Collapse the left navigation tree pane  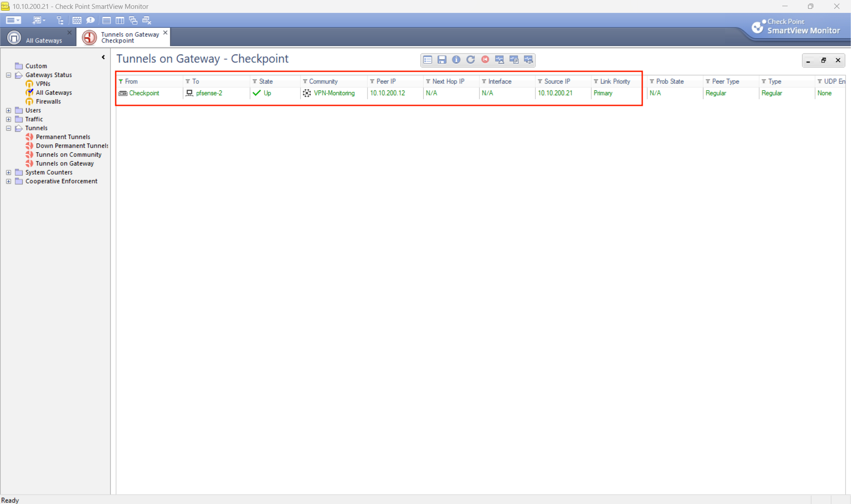[x=103, y=57]
